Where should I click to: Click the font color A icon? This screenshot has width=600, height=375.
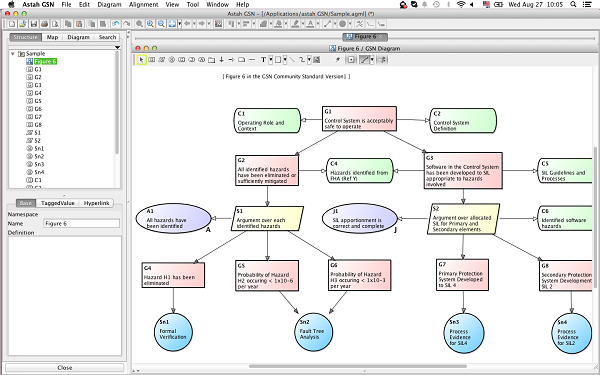[x=310, y=24]
